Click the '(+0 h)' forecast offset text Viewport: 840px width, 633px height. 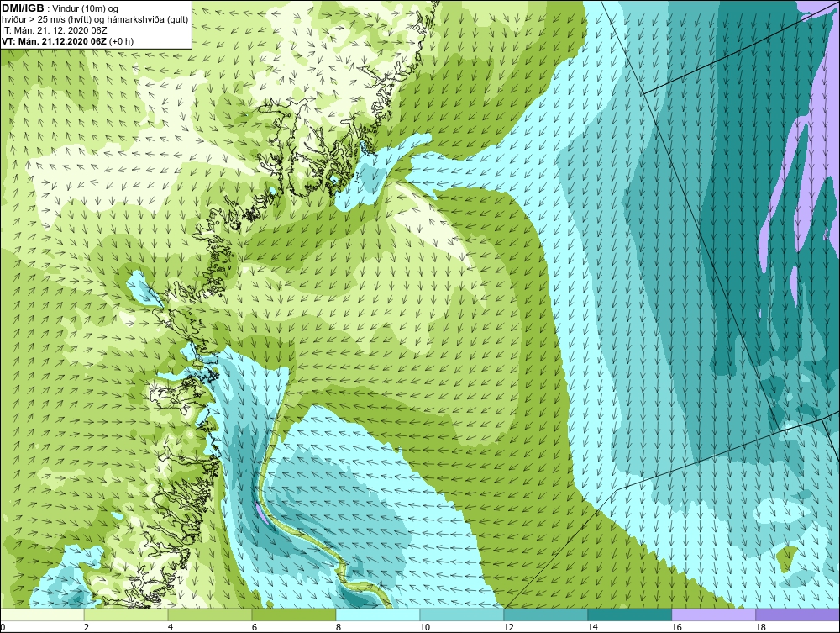coord(122,41)
